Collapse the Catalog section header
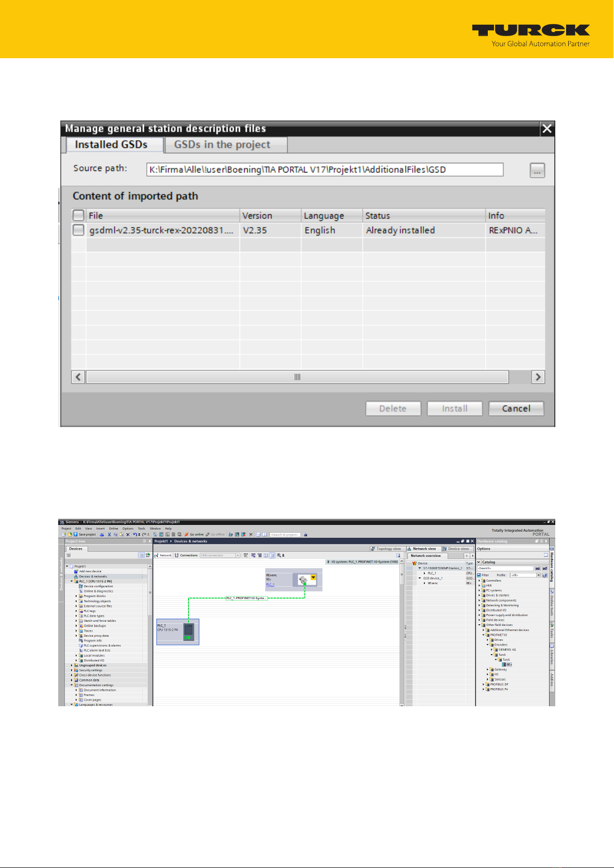 point(479,562)
